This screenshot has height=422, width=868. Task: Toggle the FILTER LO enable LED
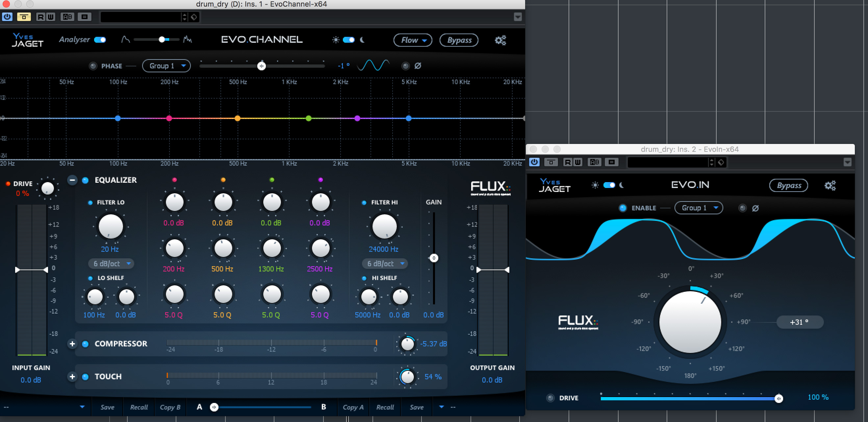[90, 202]
